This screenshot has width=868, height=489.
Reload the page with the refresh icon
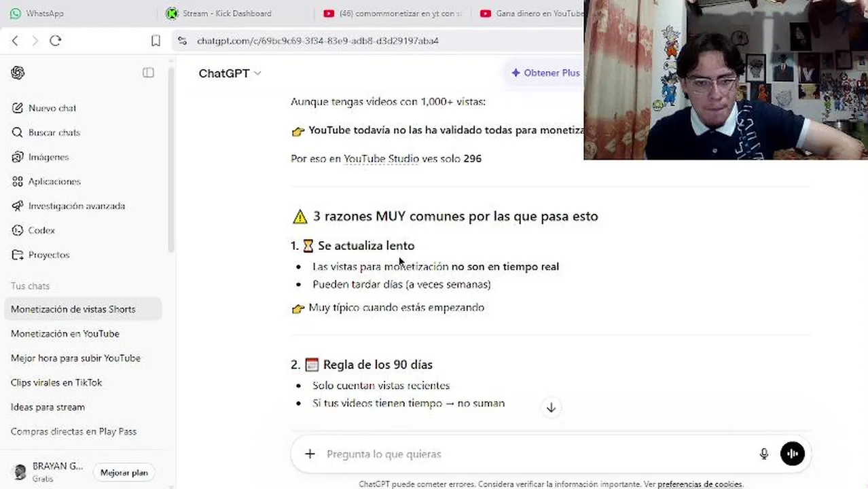click(x=56, y=41)
